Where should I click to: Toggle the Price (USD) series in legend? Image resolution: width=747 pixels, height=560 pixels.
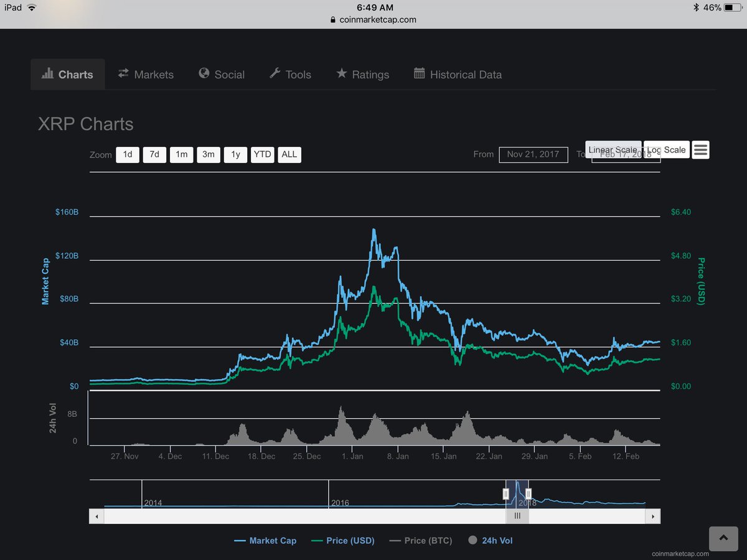[x=343, y=541]
